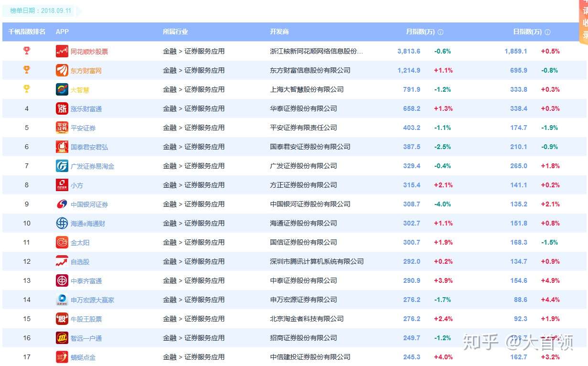Click the 日指数(万) column header
The image size is (588, 366).
click(527, 32)
